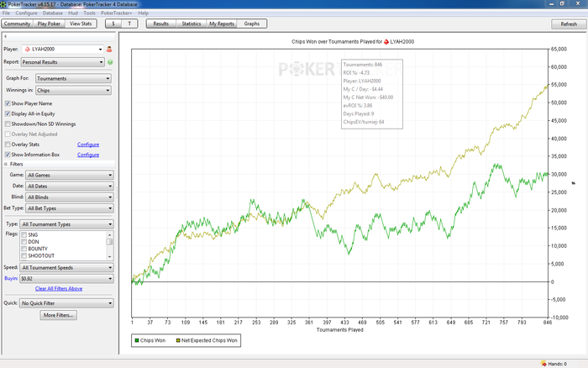
Task: Switch to the Statistics tab
Action: pos(192,24)
